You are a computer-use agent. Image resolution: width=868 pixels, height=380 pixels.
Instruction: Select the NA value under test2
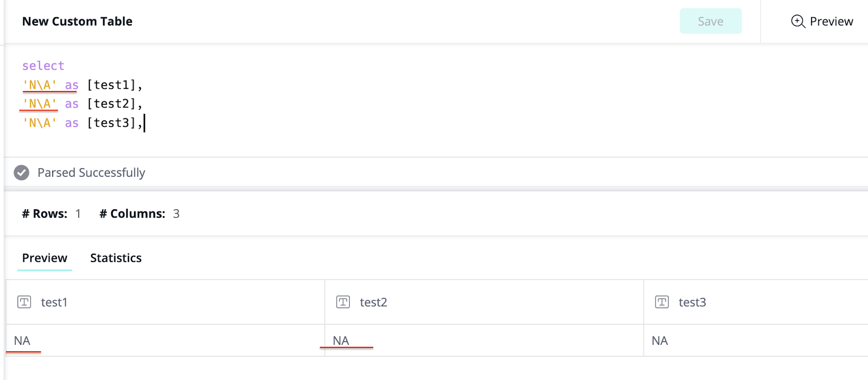click(x=341, y=340)
